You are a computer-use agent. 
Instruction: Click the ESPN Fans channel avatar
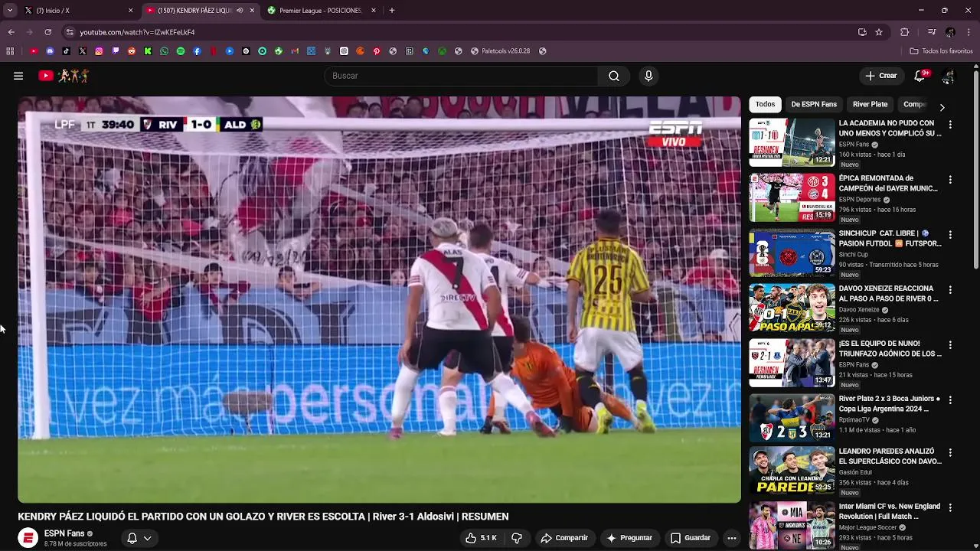tap(28, 538)
